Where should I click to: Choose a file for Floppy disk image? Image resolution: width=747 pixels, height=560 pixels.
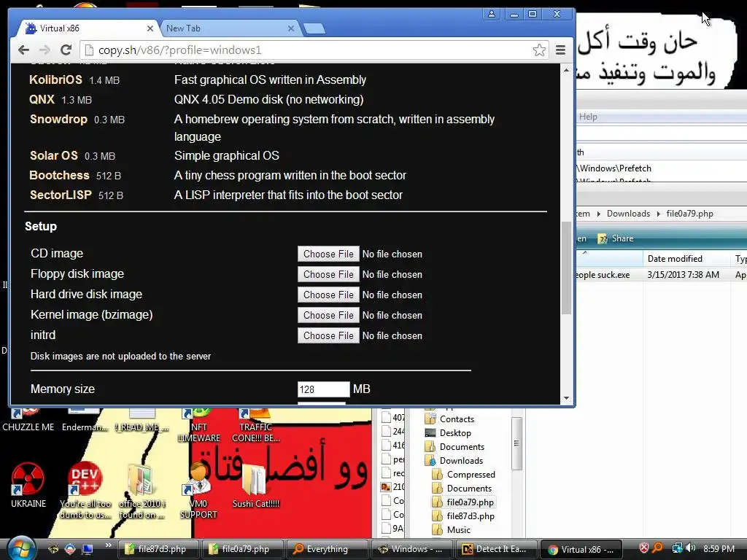328,274
